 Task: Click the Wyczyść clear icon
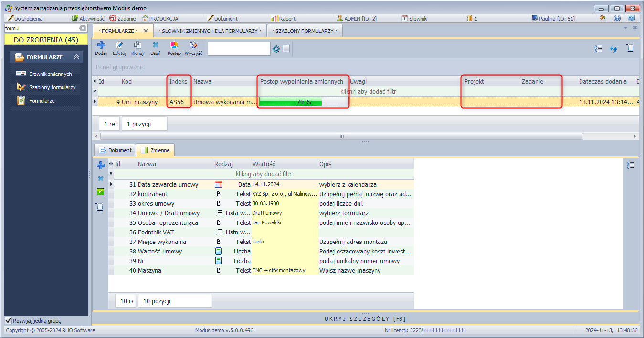(193, 45)
